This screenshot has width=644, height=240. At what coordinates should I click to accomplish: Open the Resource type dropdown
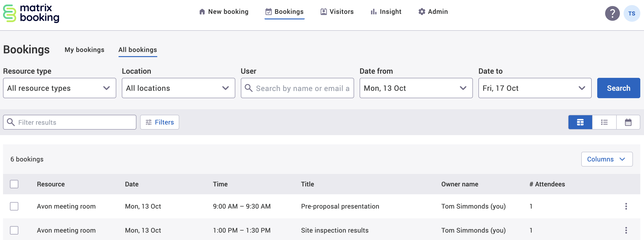[60, 88]
